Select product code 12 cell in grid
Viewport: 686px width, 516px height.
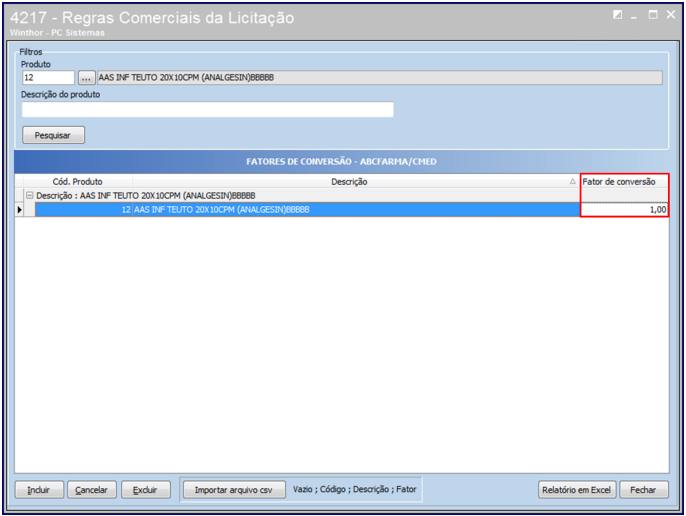[84, 210]
